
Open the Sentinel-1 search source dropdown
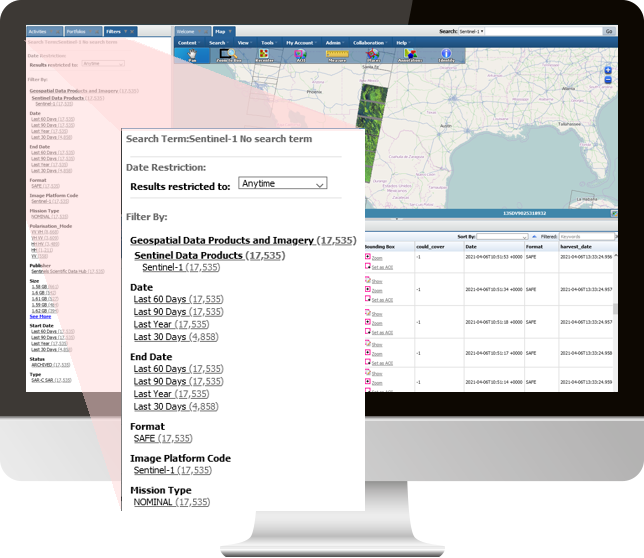pyautogui.click(x=471, y=31)
